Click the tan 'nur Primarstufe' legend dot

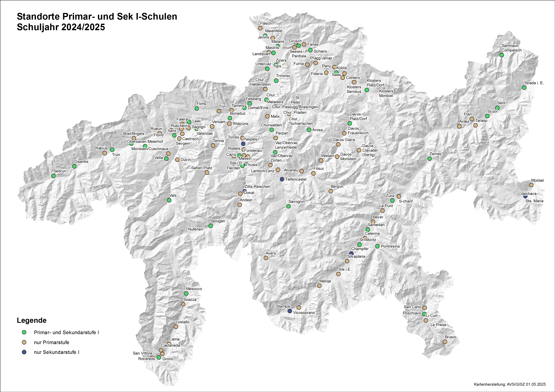24,342
